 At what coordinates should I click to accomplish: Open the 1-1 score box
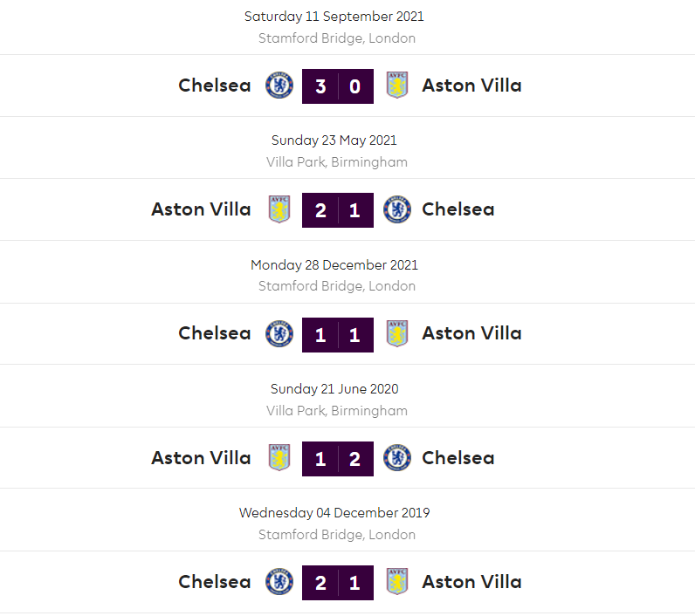338,334
